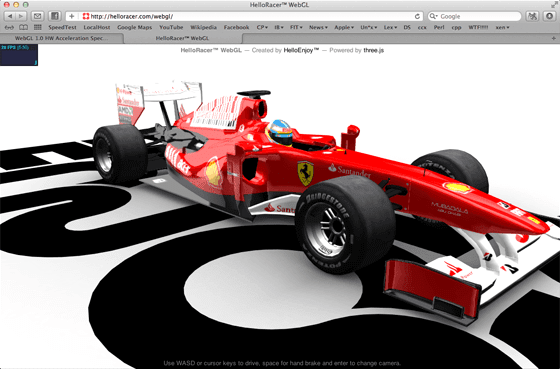The image size is (560, 369).
Task: Expand the IB bookmarks folder
Action: tap(279, 28)
